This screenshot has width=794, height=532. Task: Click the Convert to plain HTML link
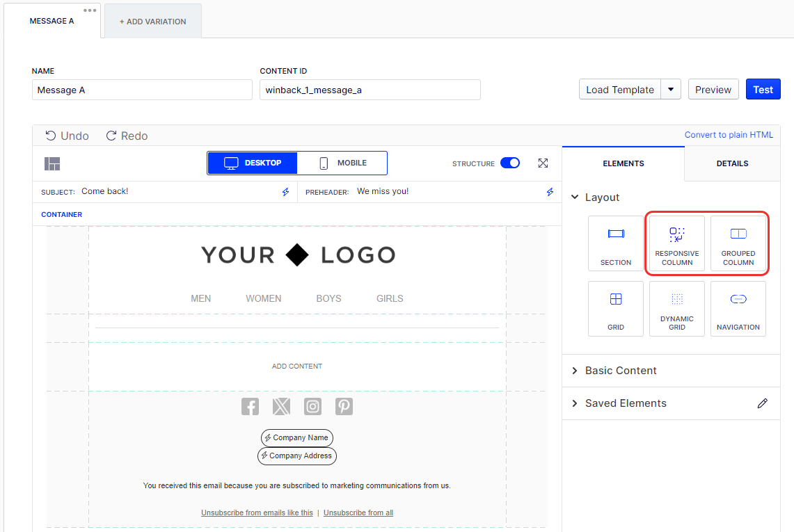729,135
